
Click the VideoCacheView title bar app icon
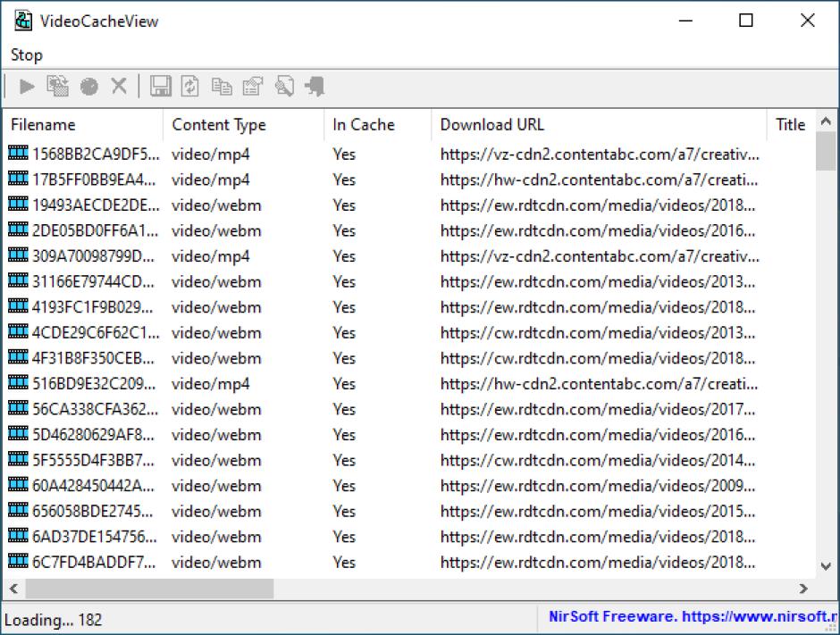point(23,21)
